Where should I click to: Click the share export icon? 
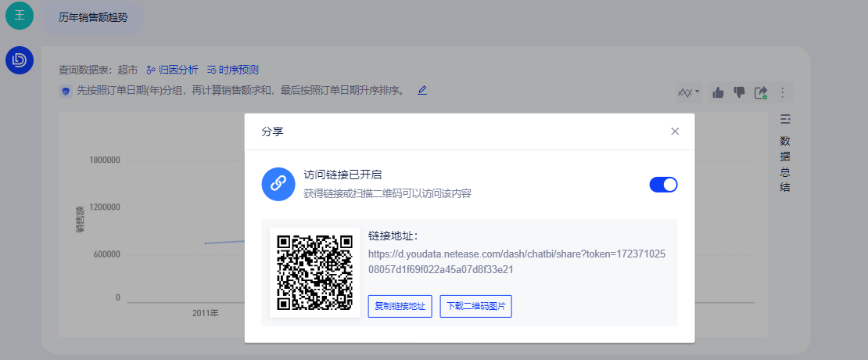(x=761, y=92)
